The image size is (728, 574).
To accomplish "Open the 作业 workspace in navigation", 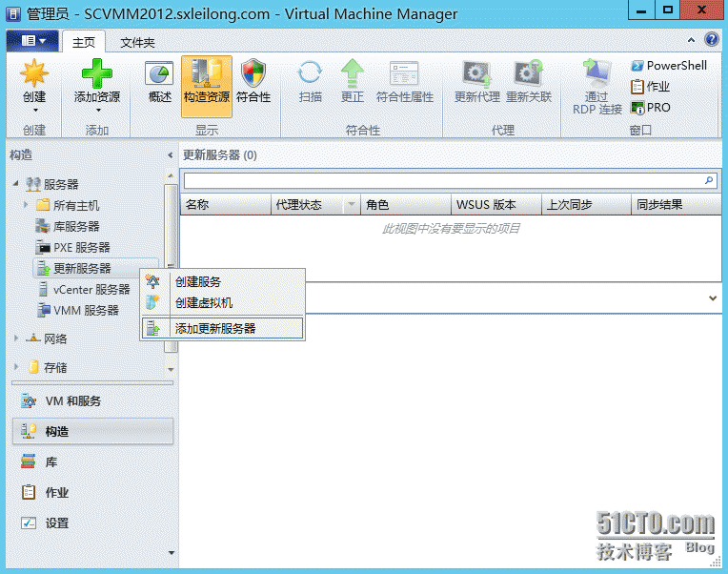I will coord(92,492).
